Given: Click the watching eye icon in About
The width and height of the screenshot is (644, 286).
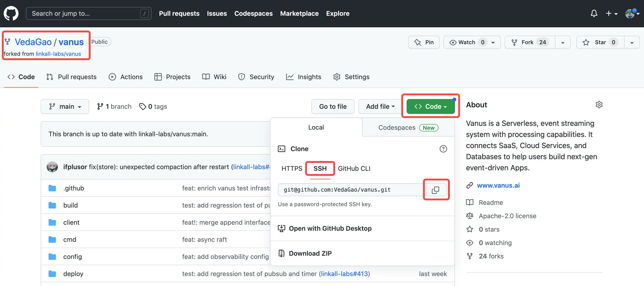Looking at the screenshot, I should 469,243.
